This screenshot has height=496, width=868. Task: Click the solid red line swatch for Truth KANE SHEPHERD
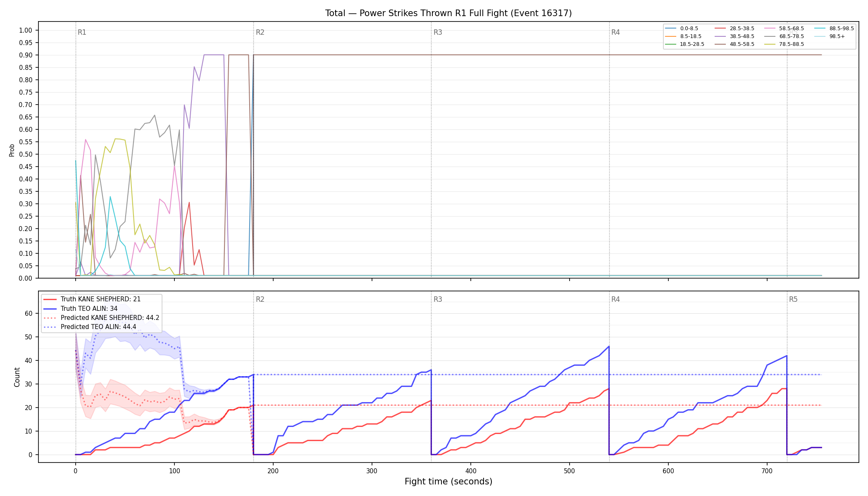(50, 299)
